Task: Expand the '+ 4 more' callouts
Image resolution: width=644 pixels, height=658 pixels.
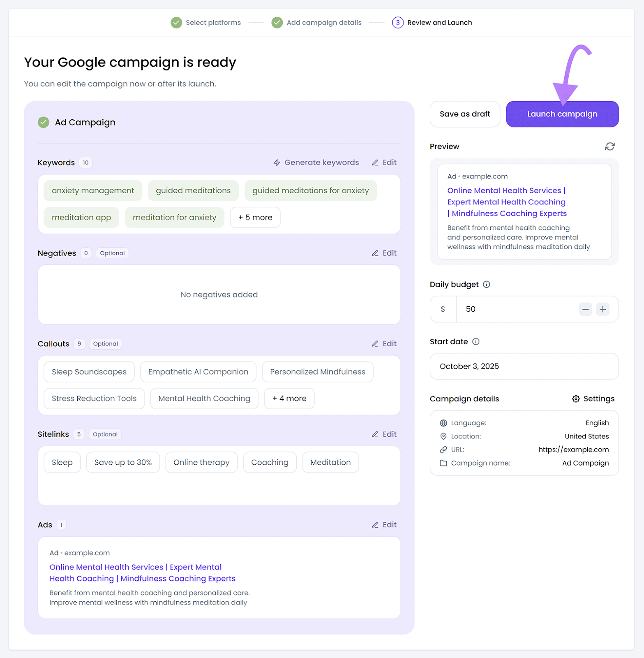Action: pos(289,399)
